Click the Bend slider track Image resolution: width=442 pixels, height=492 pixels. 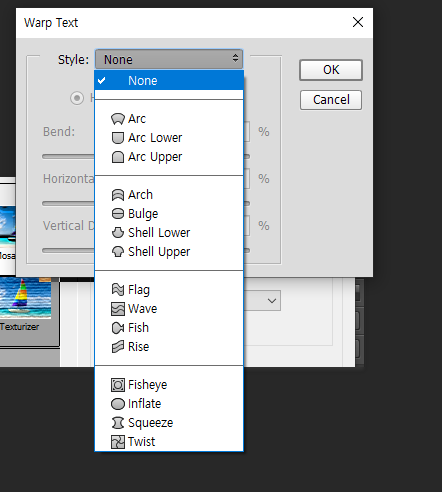pyautogui.click(x=68, y=157)
